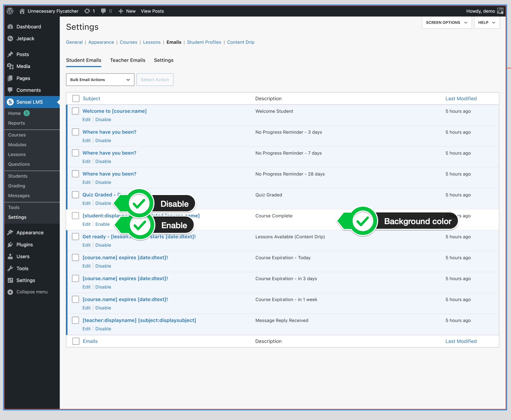Viewport: 511px width, 420px height.
Task: Select the Media library icon
Action: [x=10, y=66]
